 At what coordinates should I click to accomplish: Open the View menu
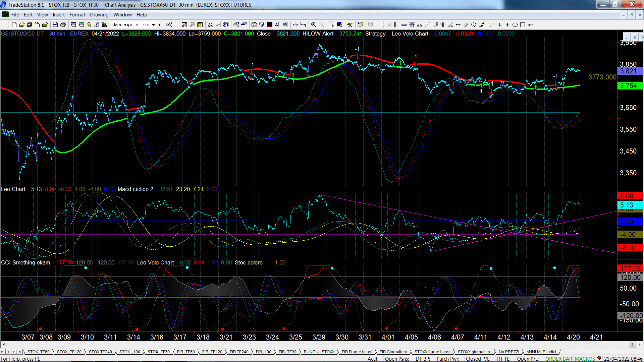click(42, 15)
